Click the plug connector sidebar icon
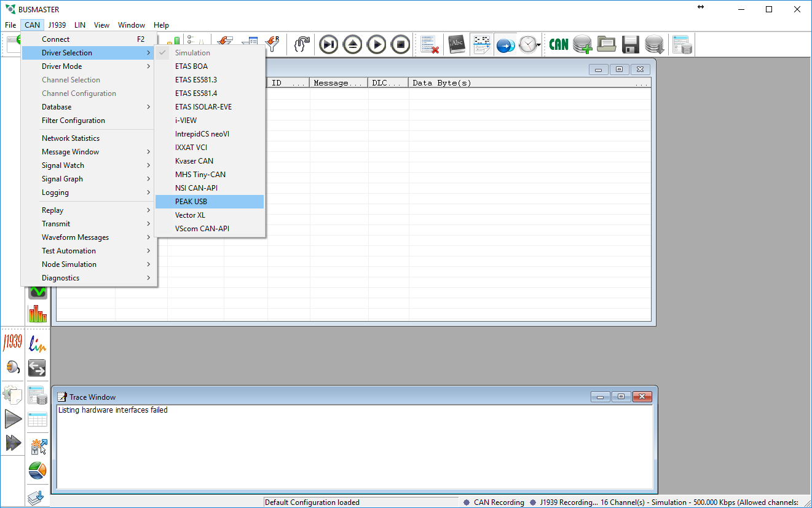 pyautogui.click(x=13, y=367)
